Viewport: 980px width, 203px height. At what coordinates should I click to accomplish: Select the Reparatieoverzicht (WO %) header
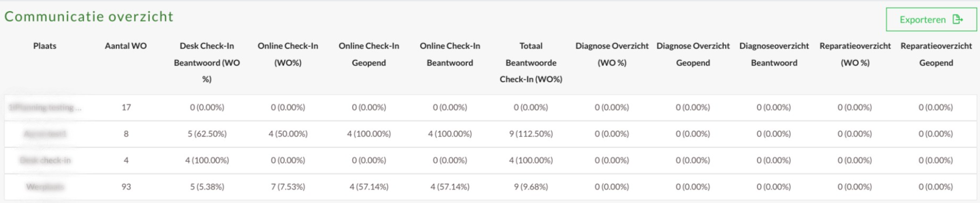pyautogui.click(x=855, y=54)
